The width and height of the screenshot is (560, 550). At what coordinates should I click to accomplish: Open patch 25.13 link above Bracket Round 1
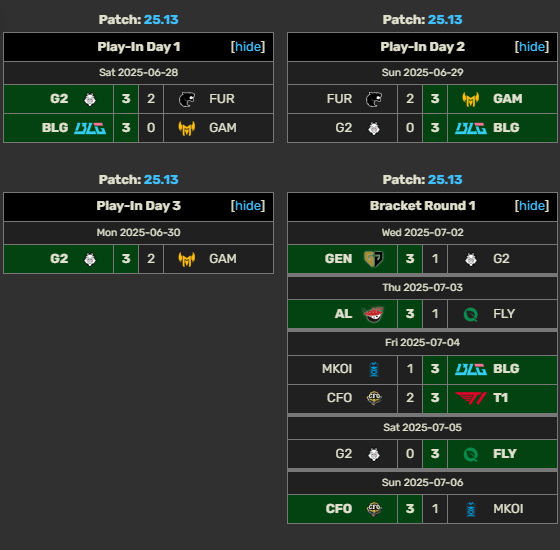[445, 180]
